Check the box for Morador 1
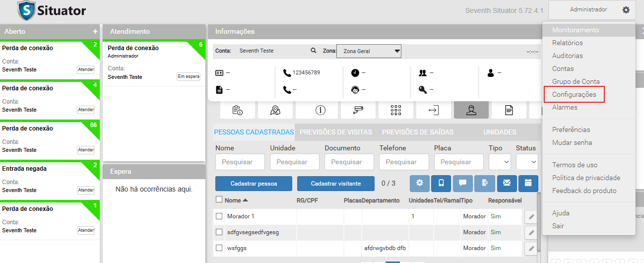The width and height of the screenshot is (644, 263). point(219,216)
